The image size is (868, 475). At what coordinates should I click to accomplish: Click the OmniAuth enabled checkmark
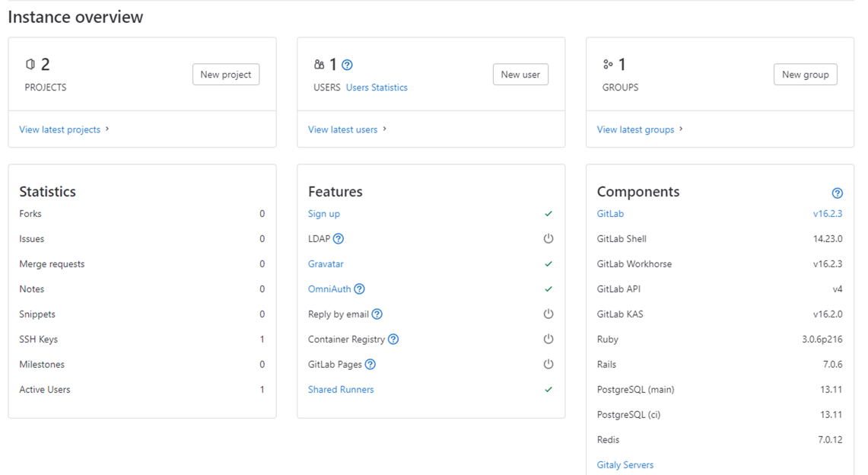[x=548, y=289]
